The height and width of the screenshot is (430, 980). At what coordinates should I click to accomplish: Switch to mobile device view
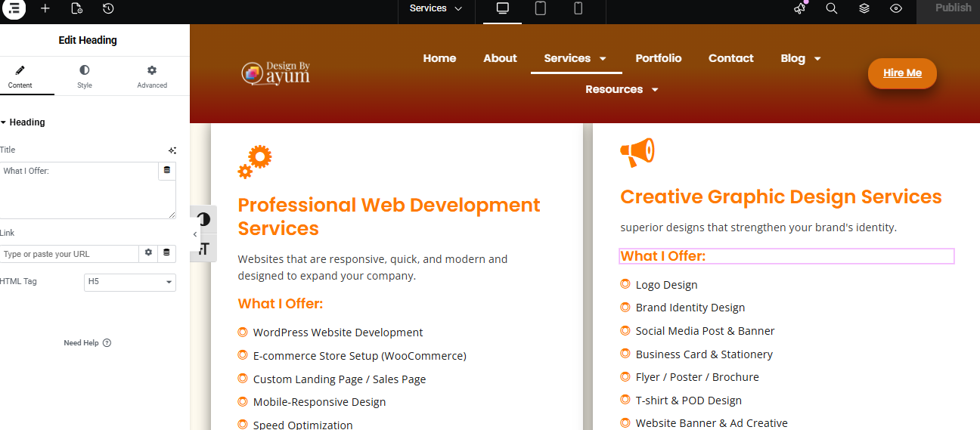(x=578, y=8)
